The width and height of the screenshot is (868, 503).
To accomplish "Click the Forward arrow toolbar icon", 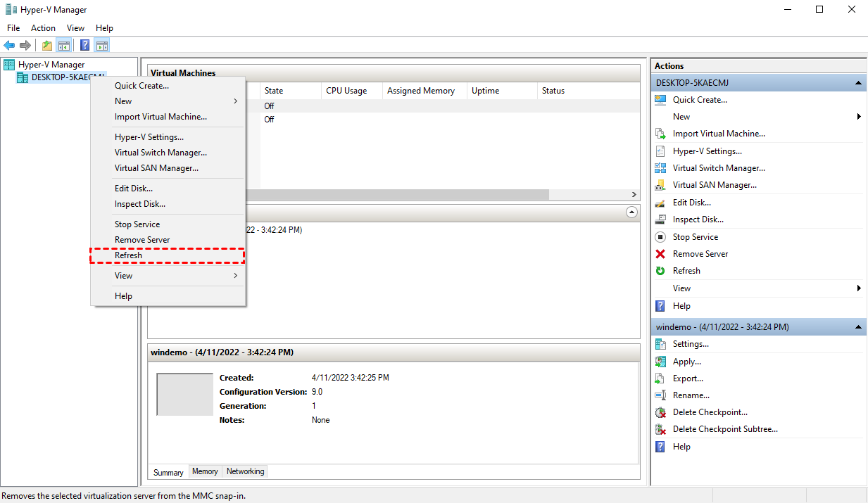I will (25, 46).
